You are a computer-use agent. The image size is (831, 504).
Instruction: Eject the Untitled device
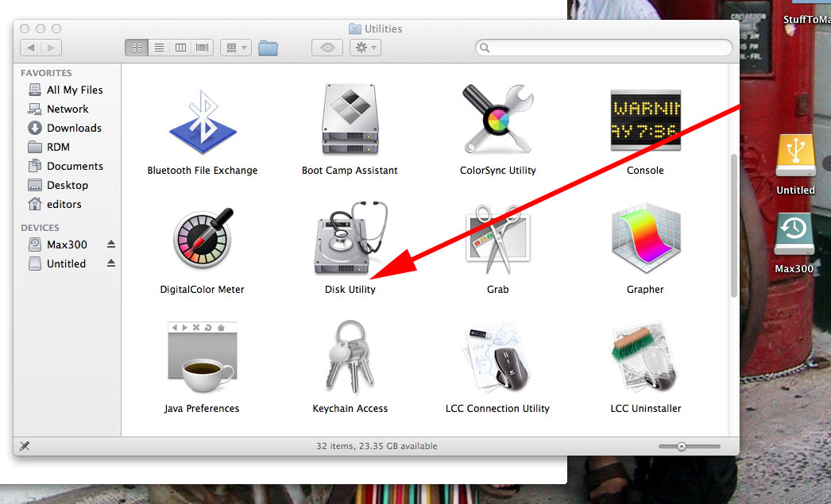[x=110, y=264]
